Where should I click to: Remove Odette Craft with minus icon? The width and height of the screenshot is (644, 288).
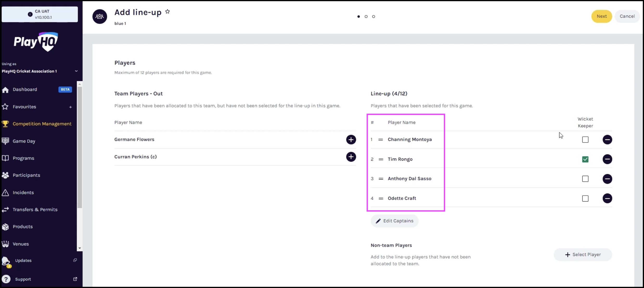pos(607,198)
